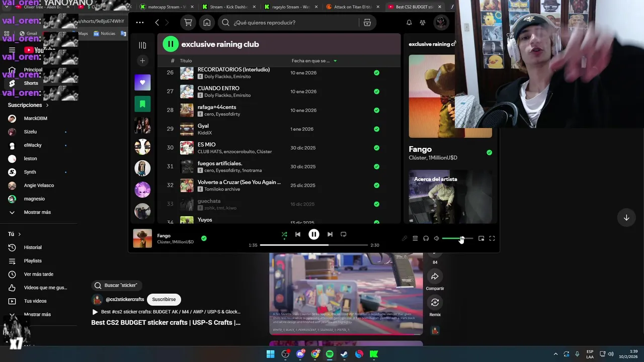Viewport: 644px width, 362px height.
Task: Toggle shuffle in Spotify player
Action: tap(284, 234)
